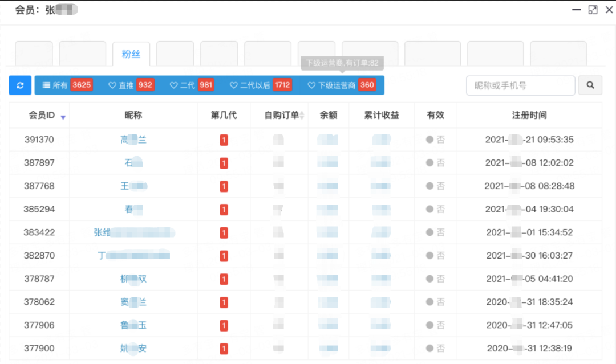Viewport: 616px width, 364px height.
Task: Maximize the member dialog window
Action: tap(593, 10)
